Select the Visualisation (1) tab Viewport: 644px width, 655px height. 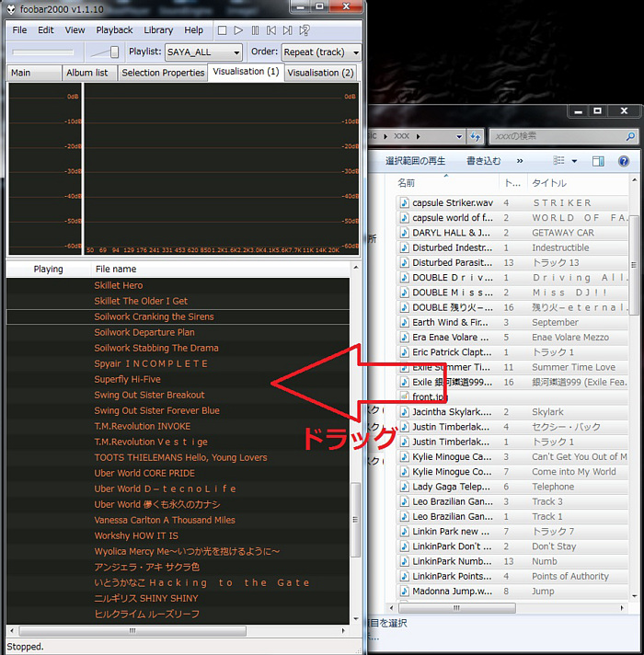tap(246, 72)
